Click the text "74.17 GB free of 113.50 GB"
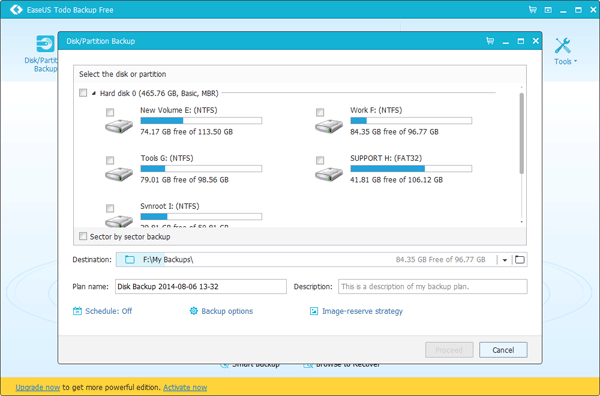Screen dimensions: 600x396 [x=186, y=132]
